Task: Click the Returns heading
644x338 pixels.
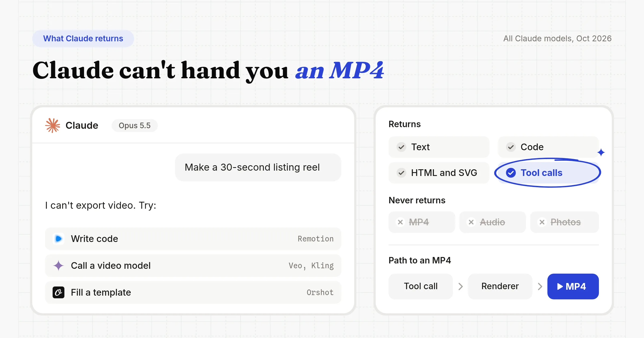Action: pyautogui.click(x=405, y=124)
